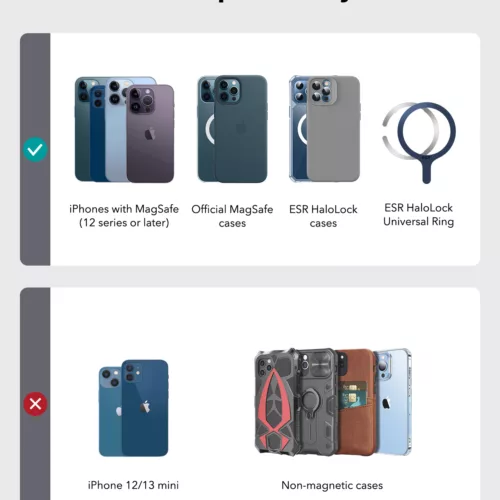Click the gray ESR HaloLock case image
This screenshot has width=500, height=500.
click(333, 129)
